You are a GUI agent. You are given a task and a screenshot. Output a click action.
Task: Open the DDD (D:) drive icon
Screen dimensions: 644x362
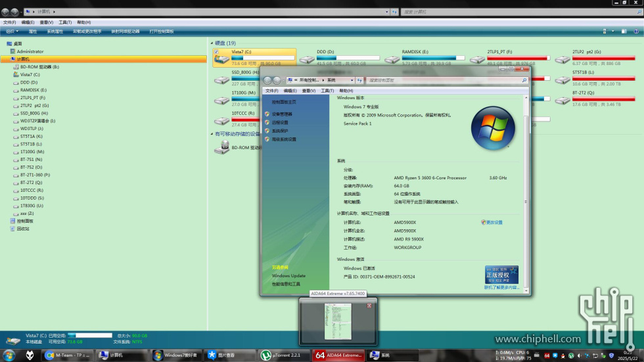coord(307,60)
